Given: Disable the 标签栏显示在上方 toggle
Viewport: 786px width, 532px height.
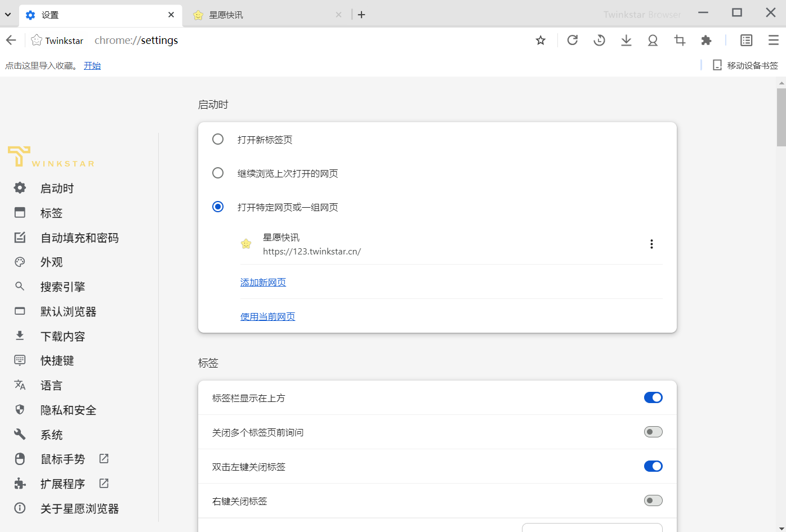Looking at the screenshot, I should pyautogui.click(x=653, y=397).
